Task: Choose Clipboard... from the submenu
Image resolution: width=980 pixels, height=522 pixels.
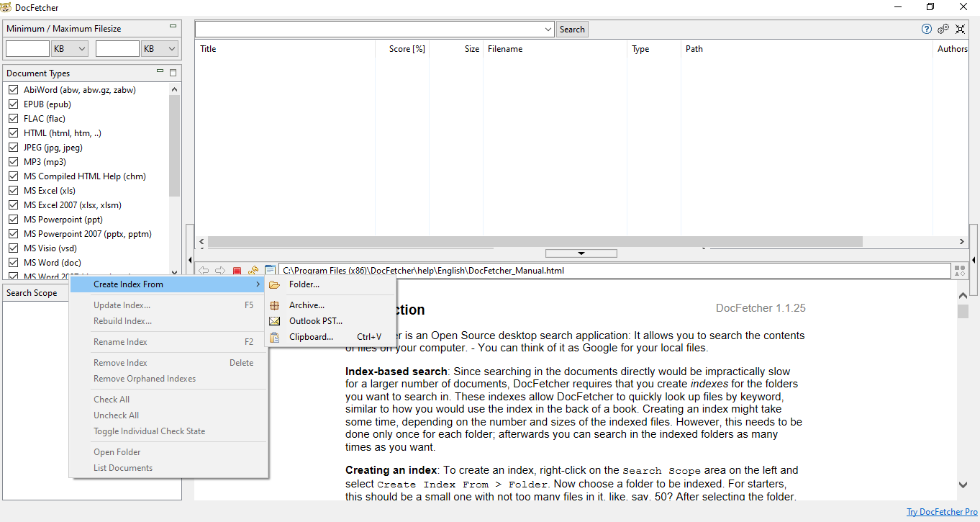Action: 331,337
